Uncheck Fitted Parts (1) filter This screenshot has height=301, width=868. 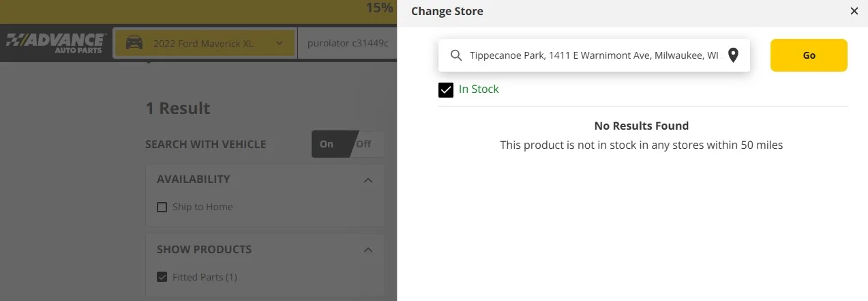click(162, 277)
